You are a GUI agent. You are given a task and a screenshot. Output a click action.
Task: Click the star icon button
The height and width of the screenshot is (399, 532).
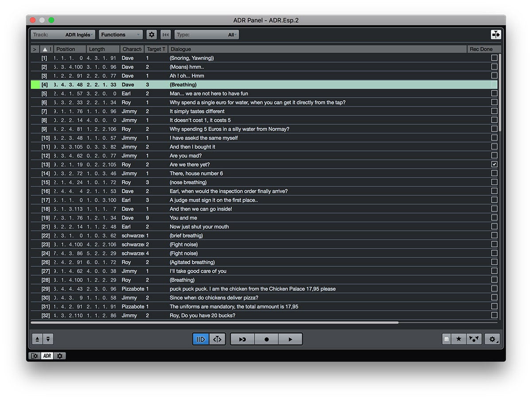pyautogui.click(x=459, y=339)
